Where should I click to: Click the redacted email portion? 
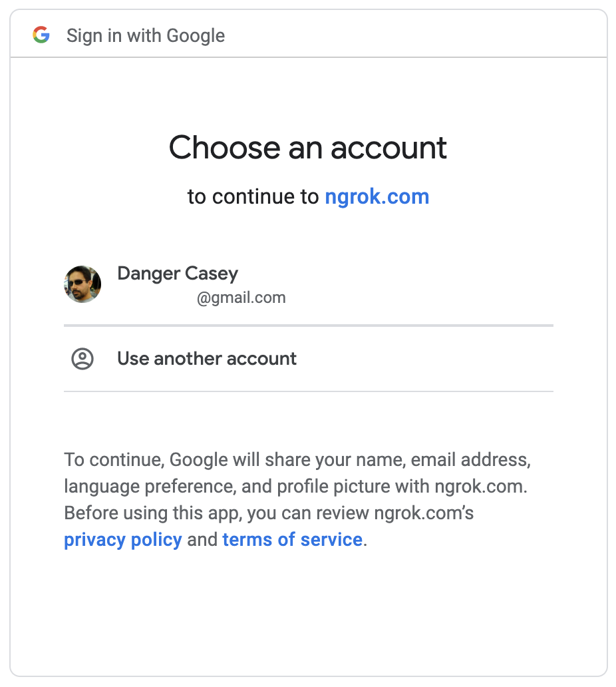(x=153, y=297)
